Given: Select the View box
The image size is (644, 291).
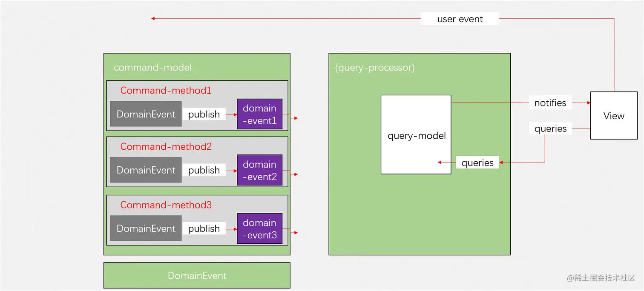Looking at the screenshot, I should (613, 115).
